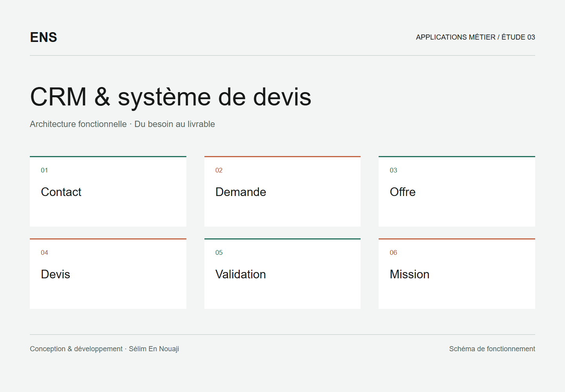Click the '04' step number
The height and width of the screenshot is (392, 565).
click(x=44, y=253)
